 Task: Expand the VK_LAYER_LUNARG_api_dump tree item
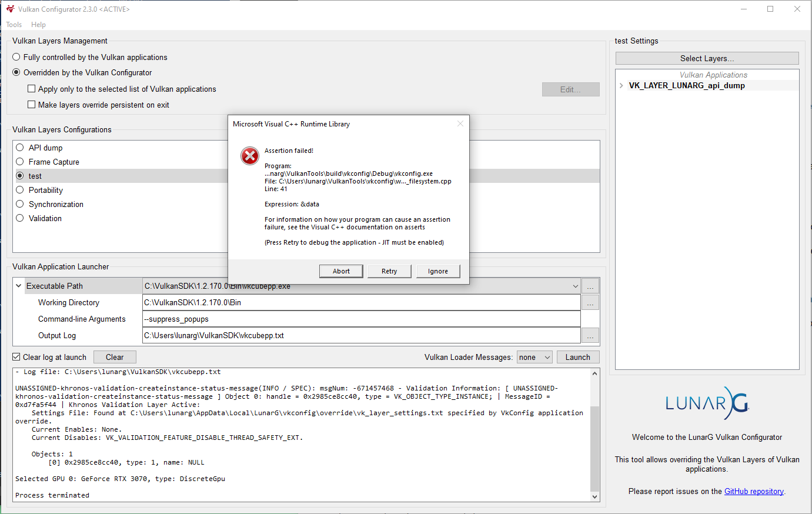coord(621,85)
